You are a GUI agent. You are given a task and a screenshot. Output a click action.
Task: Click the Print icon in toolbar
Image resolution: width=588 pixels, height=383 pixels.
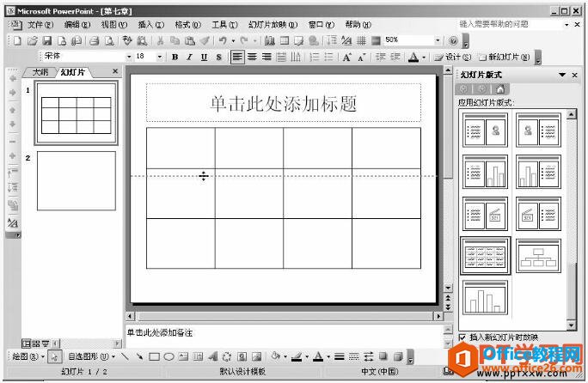click(94, 41)
